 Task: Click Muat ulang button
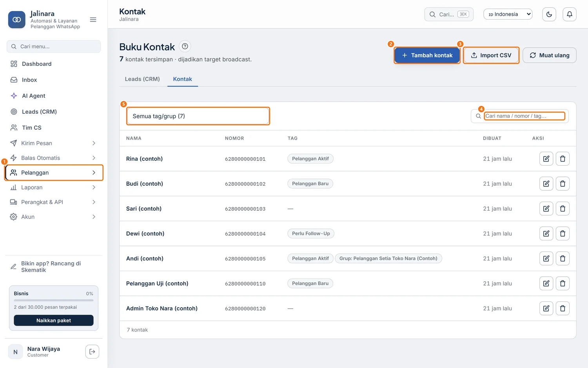coord(550,55)
